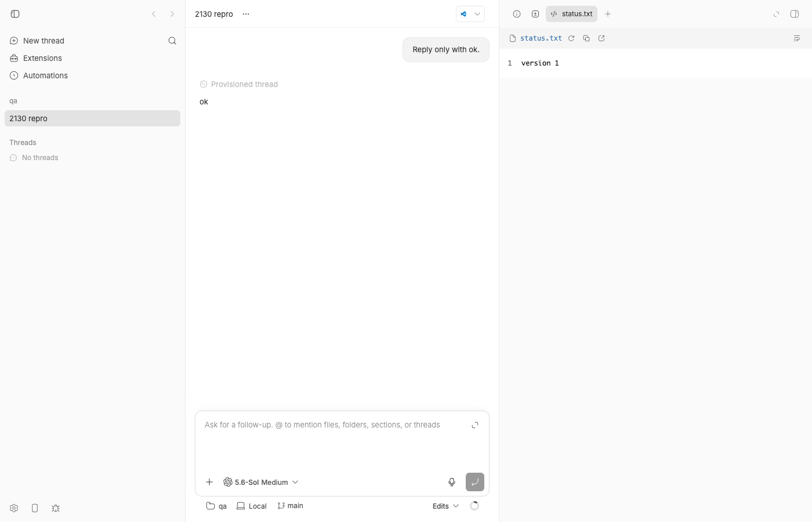The image size is (812, 522).
Task: Toggle the right side panel
Action: coord(795,14)
